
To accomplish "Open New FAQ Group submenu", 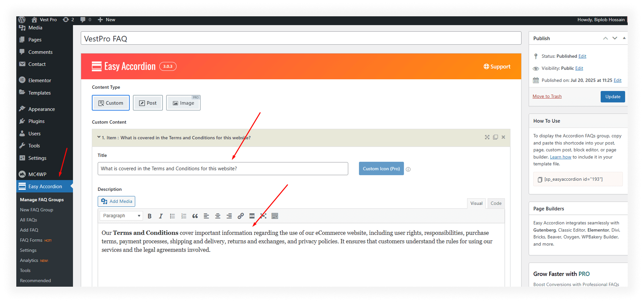I will 36,210.
